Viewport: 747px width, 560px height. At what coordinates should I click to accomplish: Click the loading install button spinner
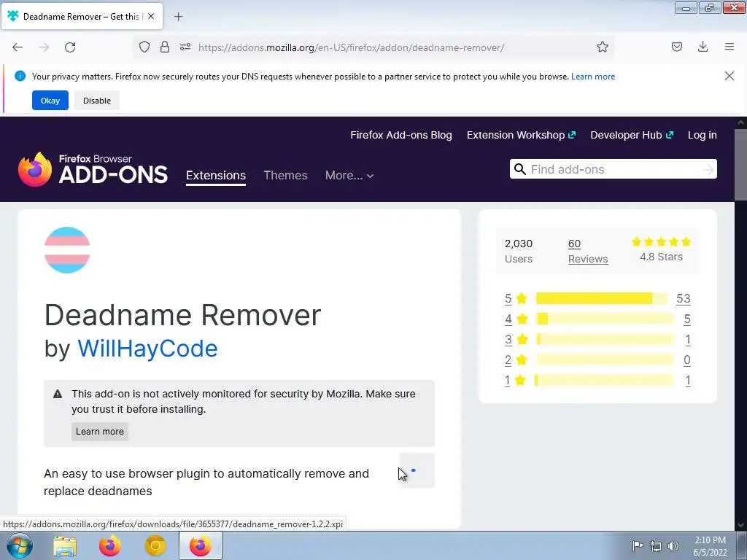pyautogui.click(x=417, y=470)
